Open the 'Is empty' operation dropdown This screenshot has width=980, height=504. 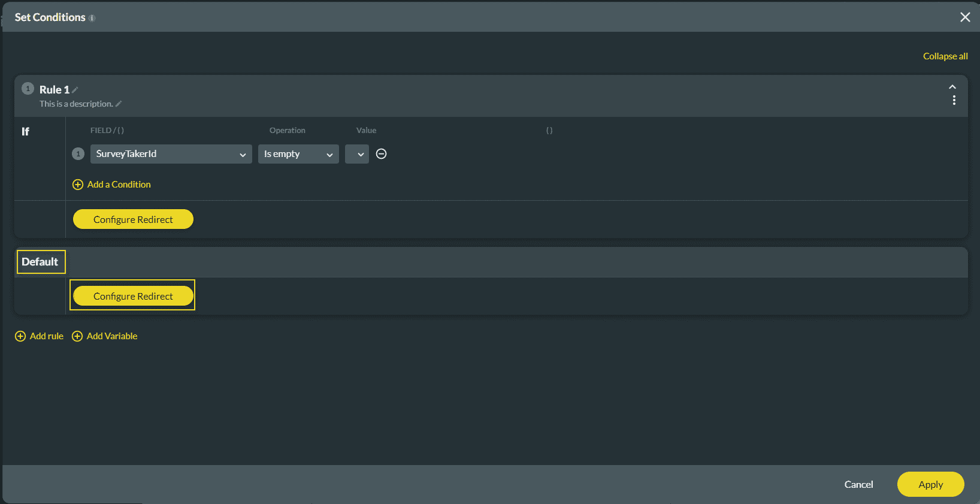298,154
